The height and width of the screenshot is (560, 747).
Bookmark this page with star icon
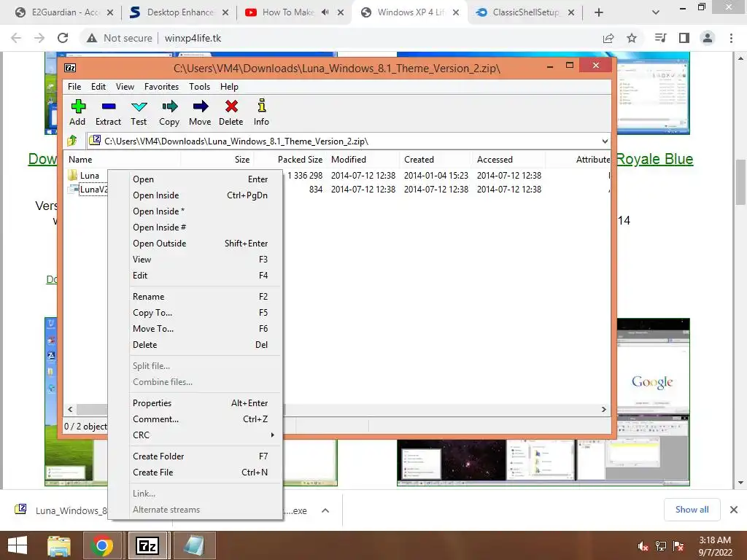[632, 38]
